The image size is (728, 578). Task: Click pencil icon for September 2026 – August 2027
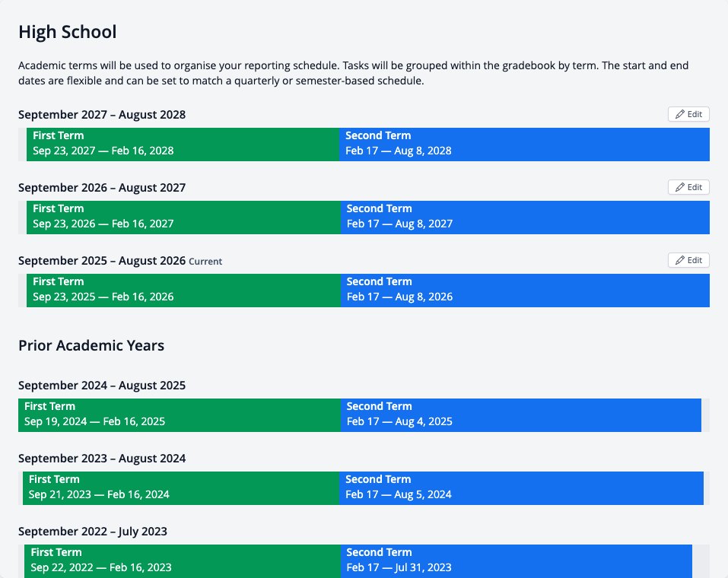680,187
